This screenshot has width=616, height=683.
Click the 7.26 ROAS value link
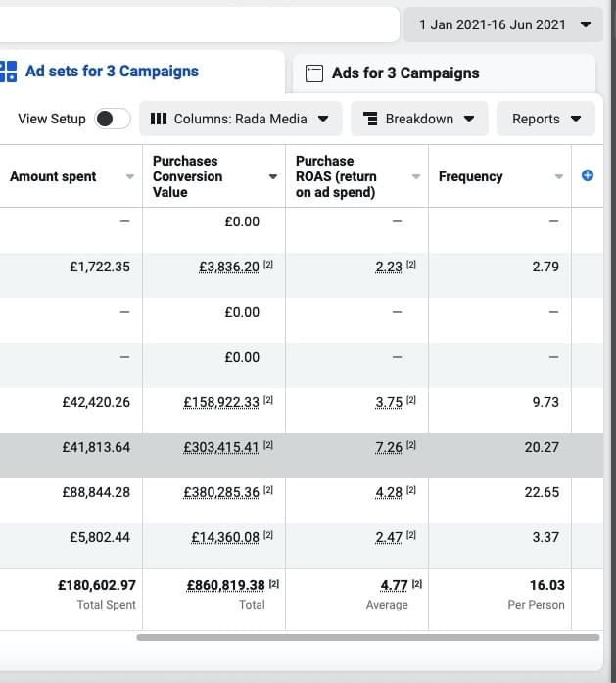coord(389,447)
